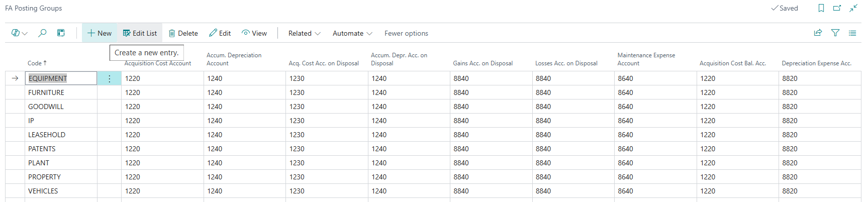Viewport: 868px width, 202px height.
Task: Select the VEHICLES row code
Action: point(43,191)
